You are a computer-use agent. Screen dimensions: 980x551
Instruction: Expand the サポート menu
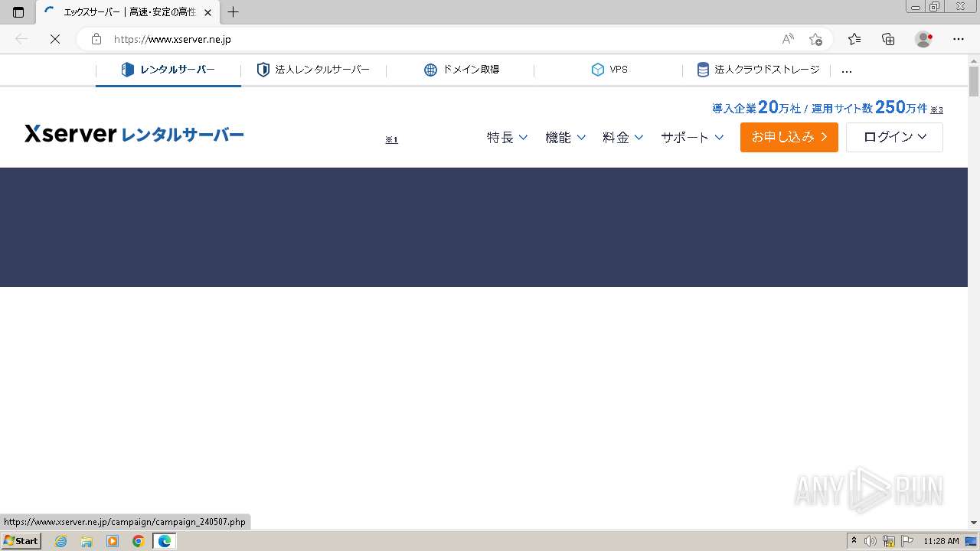692,138
